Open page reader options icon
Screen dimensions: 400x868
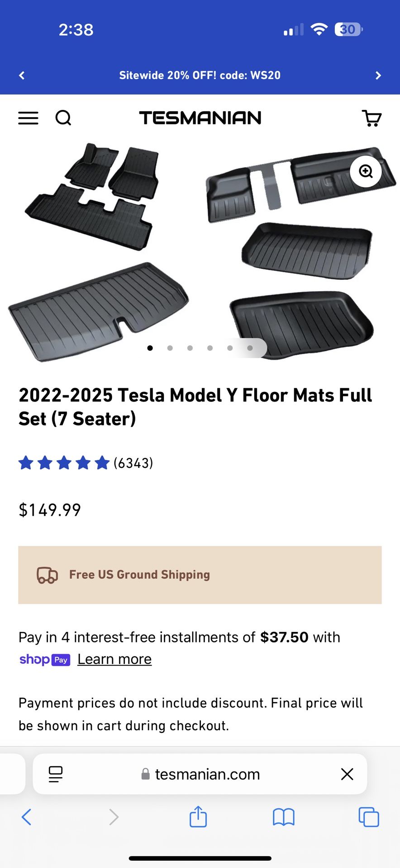[56, 774]
